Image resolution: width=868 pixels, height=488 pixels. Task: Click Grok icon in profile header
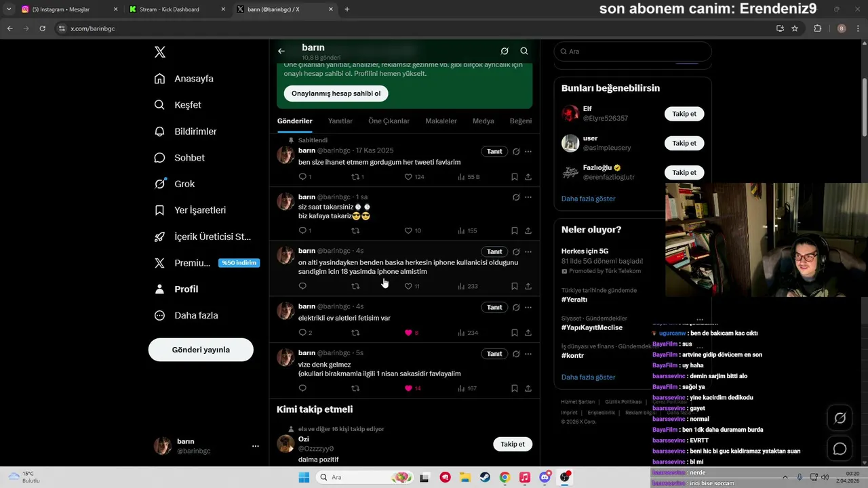[x=505, y=51]
